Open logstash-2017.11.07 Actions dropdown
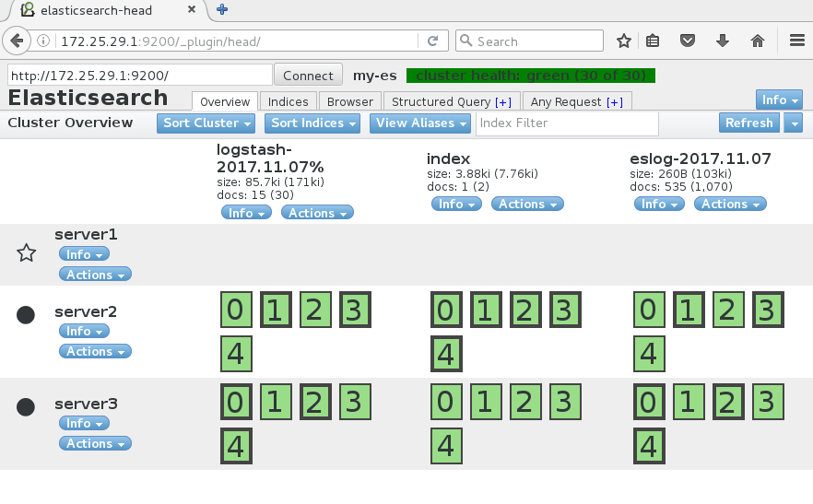 317,213
